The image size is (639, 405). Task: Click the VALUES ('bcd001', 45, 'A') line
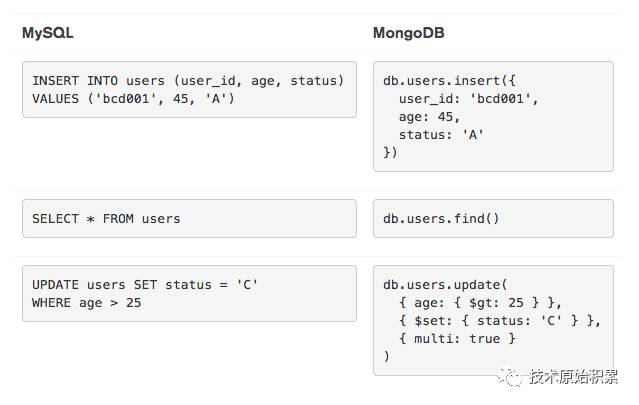[133, 98]
